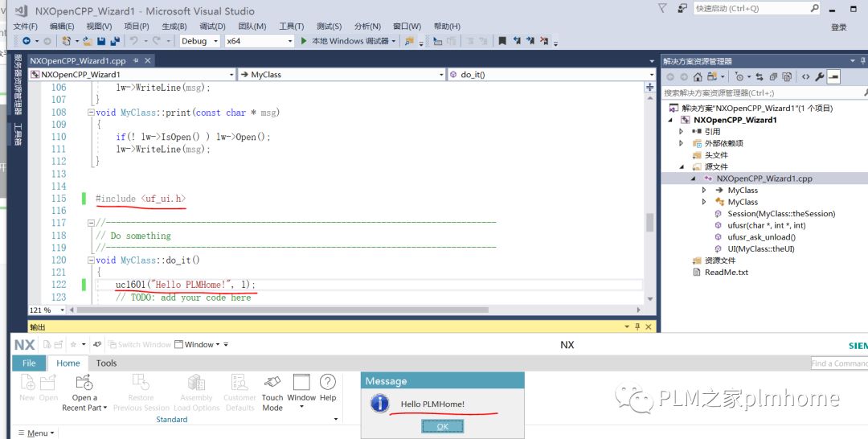Collapse the 源文件 folder node
The width and height of the screenshot is (868, 439).
682,166
